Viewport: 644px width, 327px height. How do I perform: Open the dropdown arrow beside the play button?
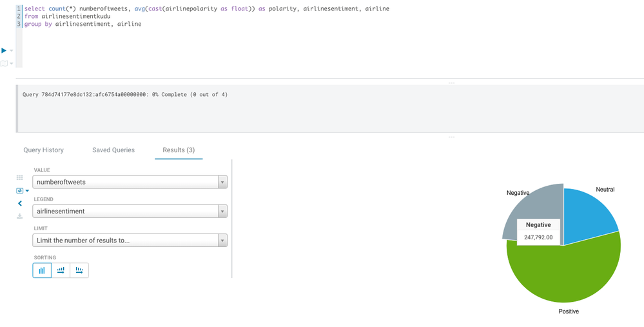pyautogui.click(x=12, y=51)
